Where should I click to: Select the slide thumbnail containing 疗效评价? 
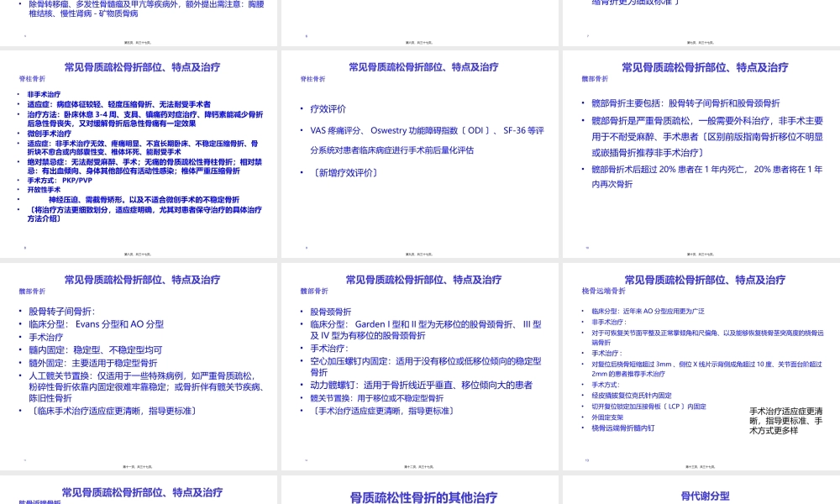419,155
